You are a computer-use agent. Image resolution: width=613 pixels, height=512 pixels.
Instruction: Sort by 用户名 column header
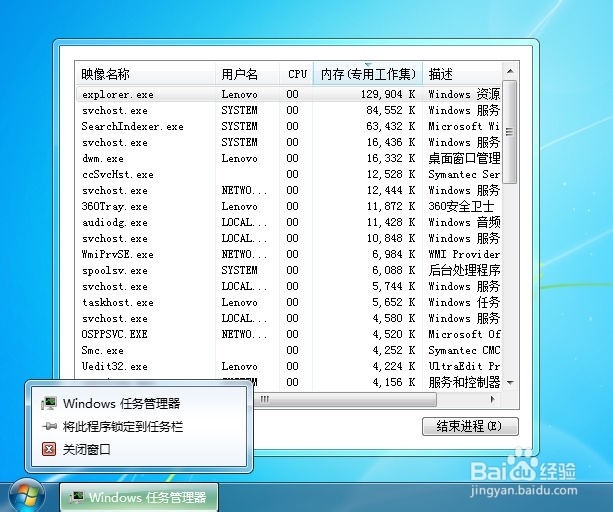pyautogui.click(x=247, y=73)
